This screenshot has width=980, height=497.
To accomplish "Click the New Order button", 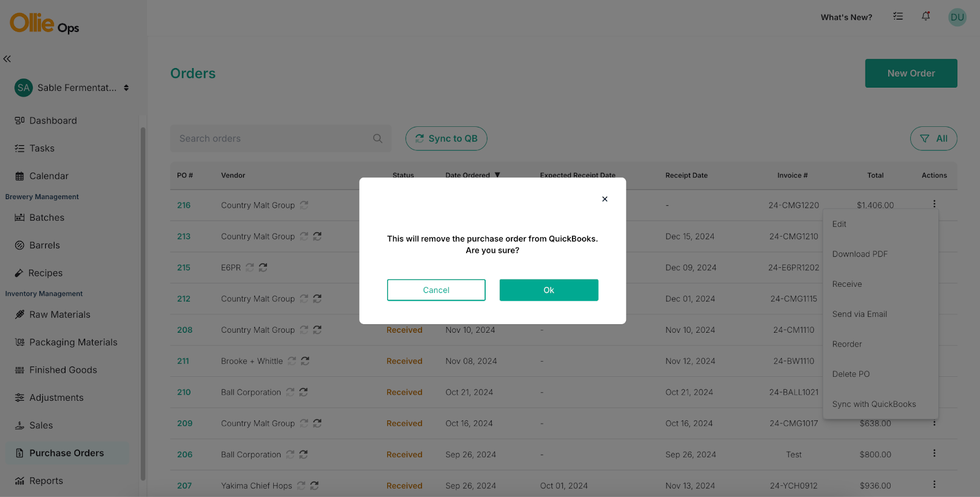I will (x=911, y=74).
